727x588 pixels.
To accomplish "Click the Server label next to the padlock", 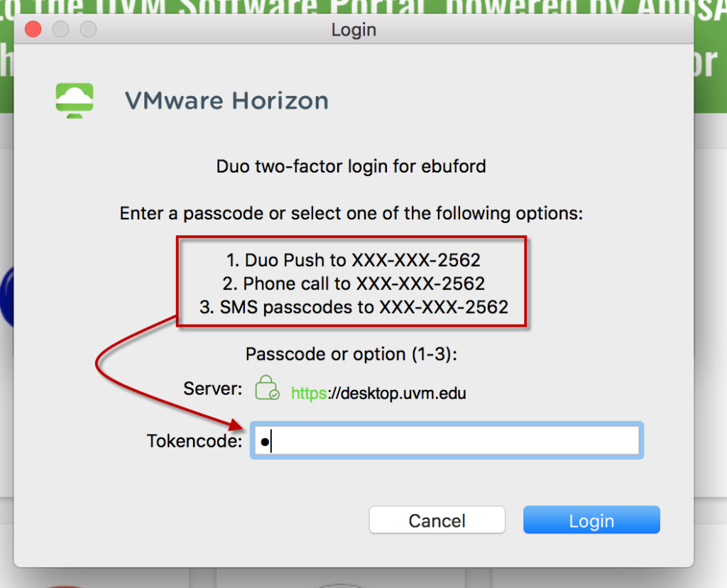I will click(212, 388).
